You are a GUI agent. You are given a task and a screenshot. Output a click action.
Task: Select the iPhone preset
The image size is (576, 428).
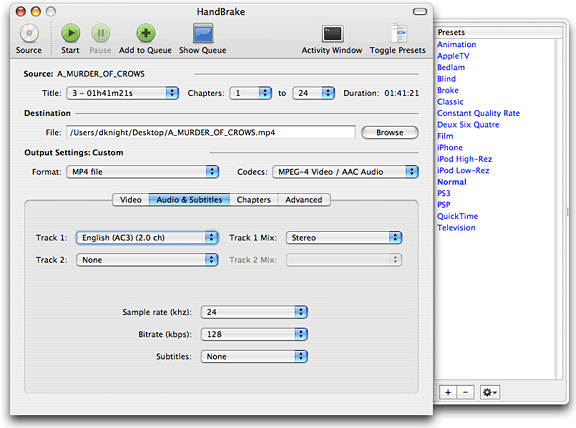pos(450,147)
